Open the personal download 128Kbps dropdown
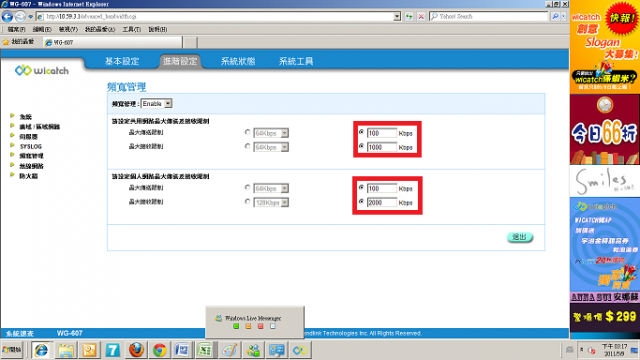This screenshot has width=640, height=360. pyautogui.click(x=271, y=202)
